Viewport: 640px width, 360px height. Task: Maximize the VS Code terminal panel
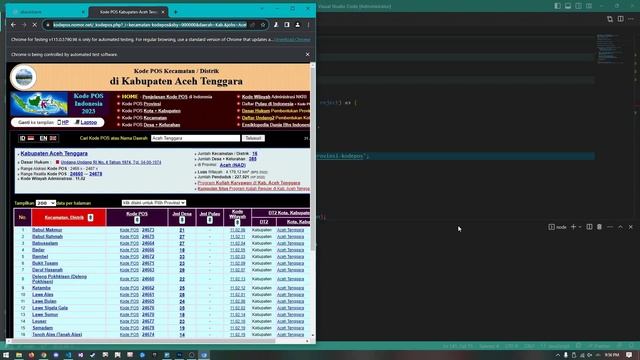click(620, 227)
